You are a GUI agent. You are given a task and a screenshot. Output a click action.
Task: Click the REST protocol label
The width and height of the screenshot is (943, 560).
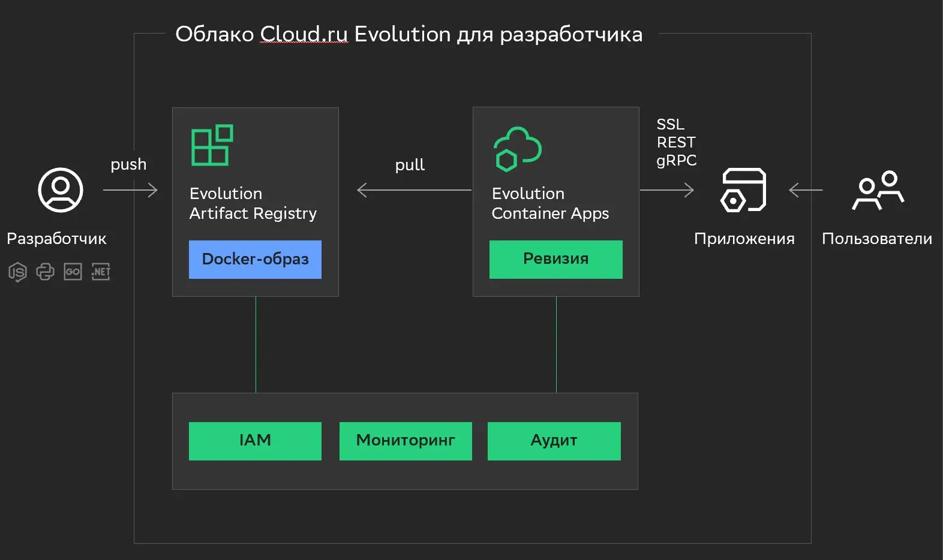(x=676, y=142)
